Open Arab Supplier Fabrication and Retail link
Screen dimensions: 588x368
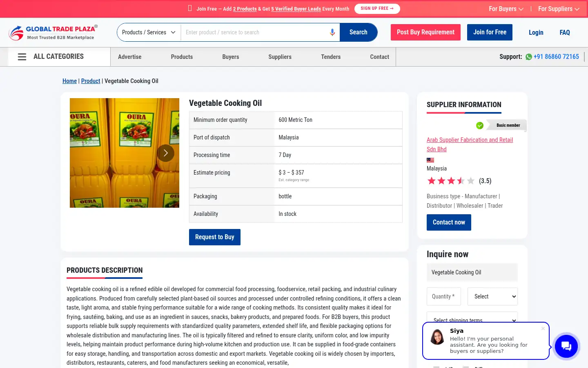tap(470, 144)
